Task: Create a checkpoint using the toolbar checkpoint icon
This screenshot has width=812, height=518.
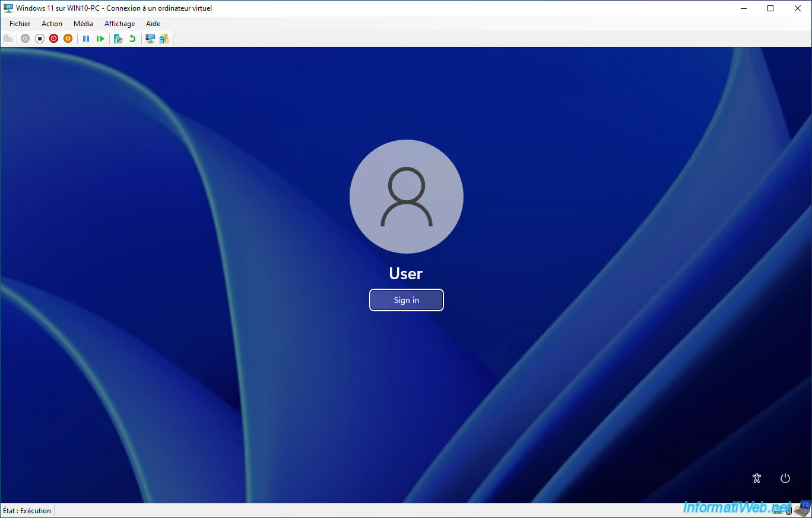Action: (118, 39)
